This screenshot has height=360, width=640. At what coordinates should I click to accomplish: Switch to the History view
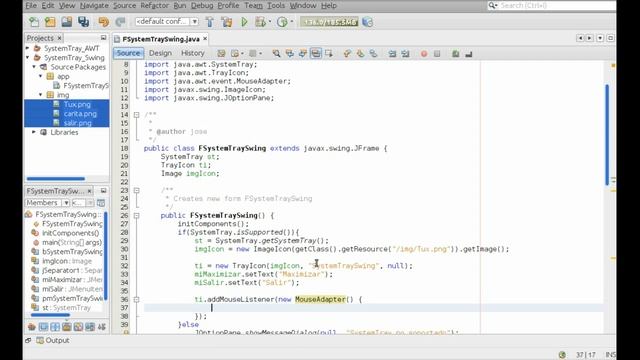[193, 53]
